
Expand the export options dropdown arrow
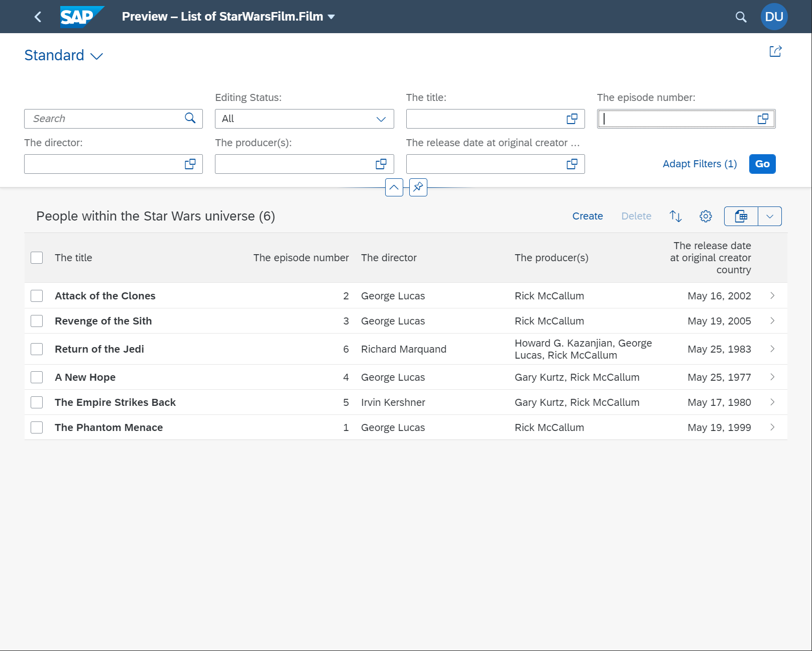click(x=770, y=216)
